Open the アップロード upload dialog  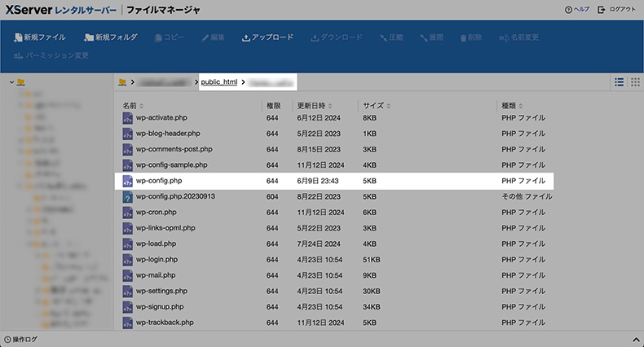[x=267, y=37]
